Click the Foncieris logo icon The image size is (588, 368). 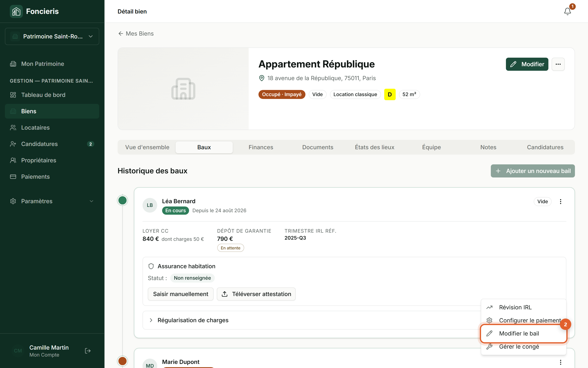pyautogui.click(x=16, y=11)
